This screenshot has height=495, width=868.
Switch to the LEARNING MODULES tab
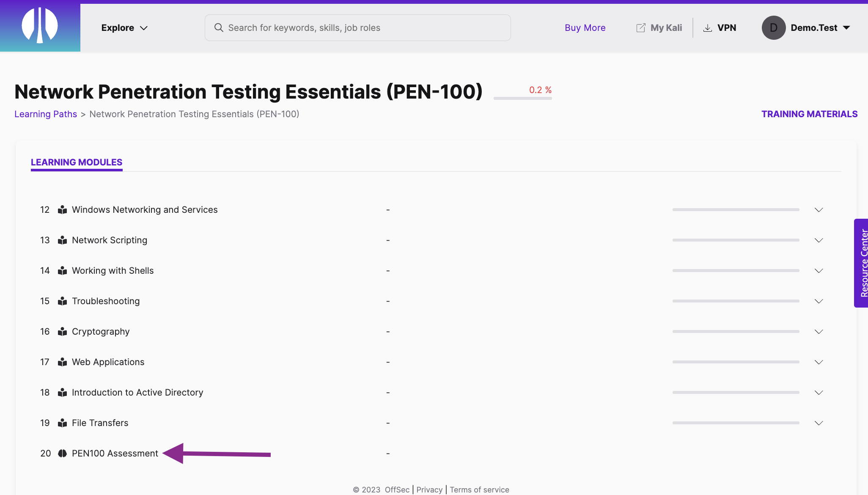point(77,162)
